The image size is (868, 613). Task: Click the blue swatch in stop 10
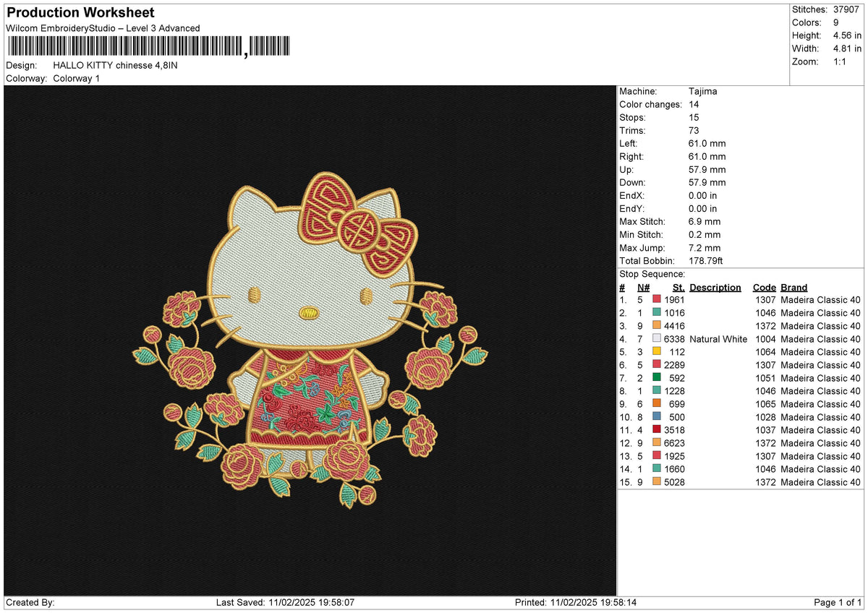coord(657,417)
